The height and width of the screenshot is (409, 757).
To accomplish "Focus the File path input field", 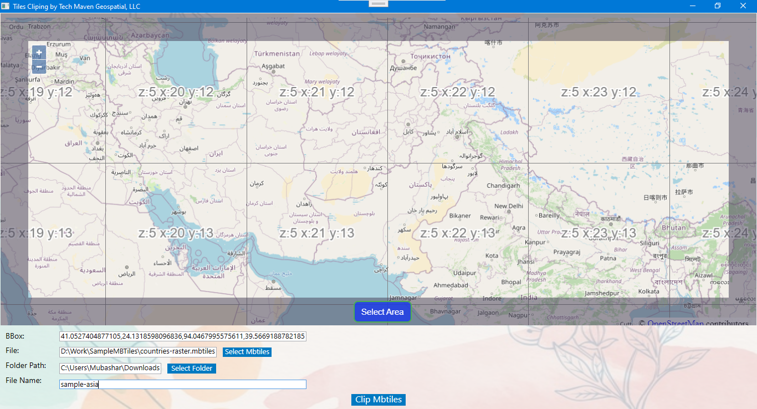I will (x=138, y=352).
